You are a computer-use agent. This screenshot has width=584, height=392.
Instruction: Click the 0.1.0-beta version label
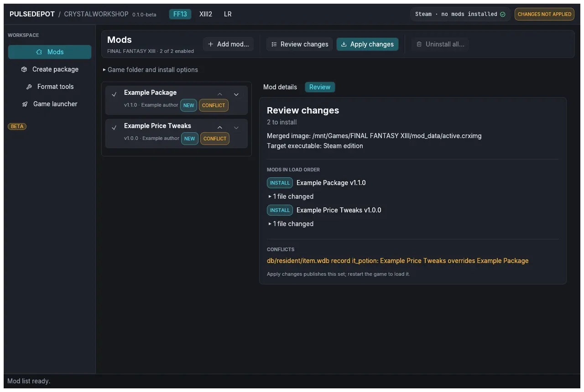pos(144,15)
